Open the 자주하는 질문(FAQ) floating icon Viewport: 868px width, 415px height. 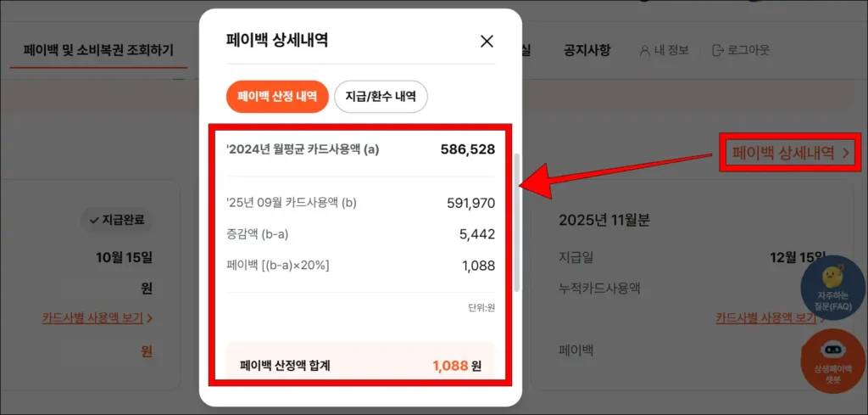pyautogui.click(x=832, y=286)
